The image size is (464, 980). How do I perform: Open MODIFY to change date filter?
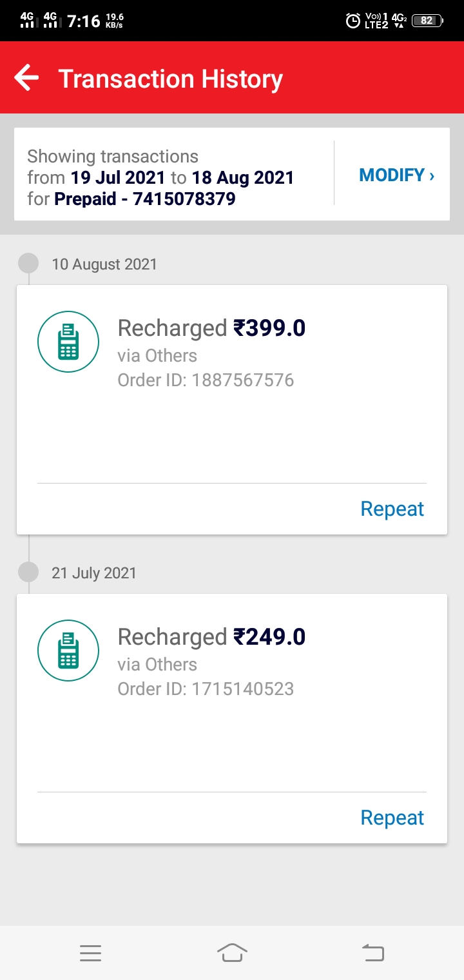tap(396, 175)
